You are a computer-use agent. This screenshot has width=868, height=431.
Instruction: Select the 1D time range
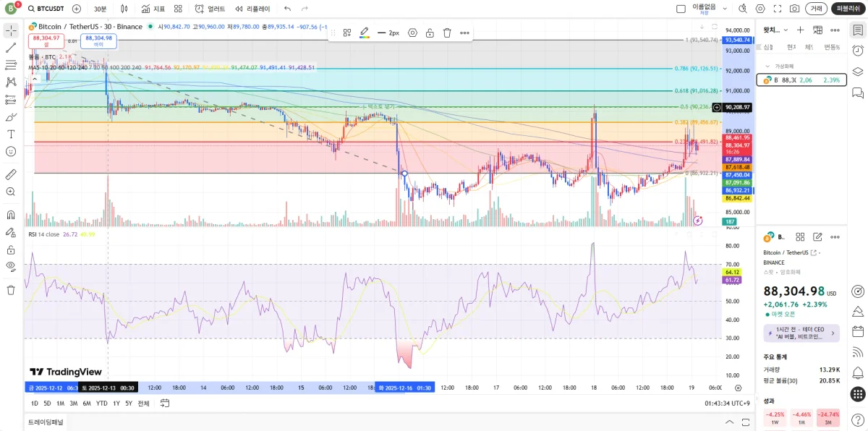[34, 404]
